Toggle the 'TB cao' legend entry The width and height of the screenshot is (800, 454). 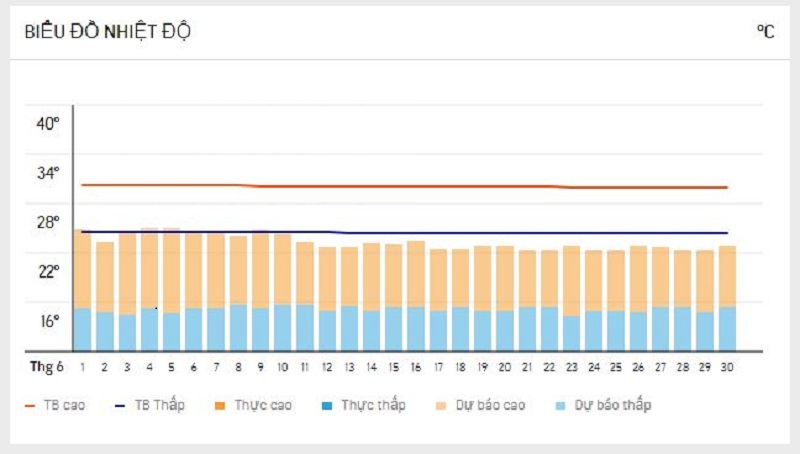pyautogui.click(x=55, y=406)
